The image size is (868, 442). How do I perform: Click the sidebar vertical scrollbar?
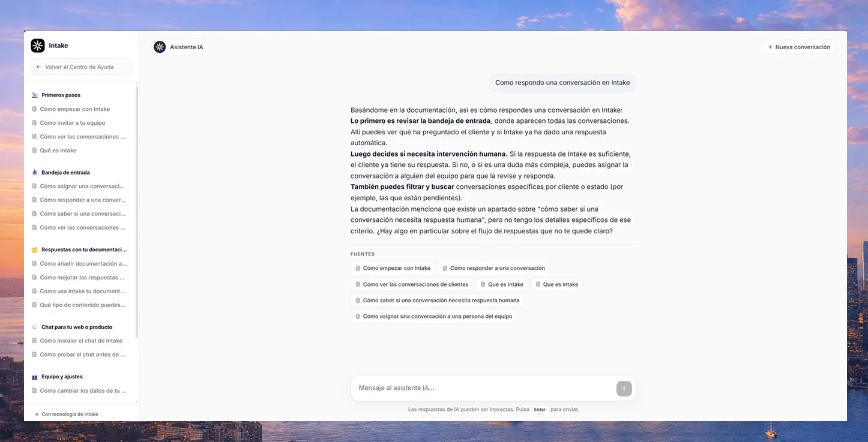coord(137,211)
